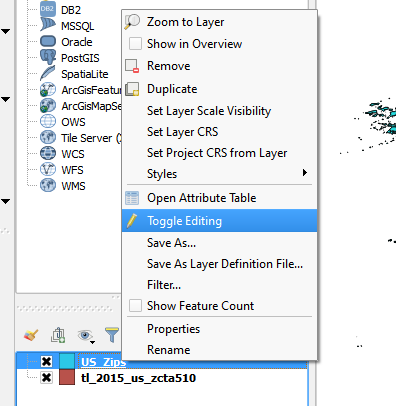Choose Save As... from context menu

click(219, 243)
